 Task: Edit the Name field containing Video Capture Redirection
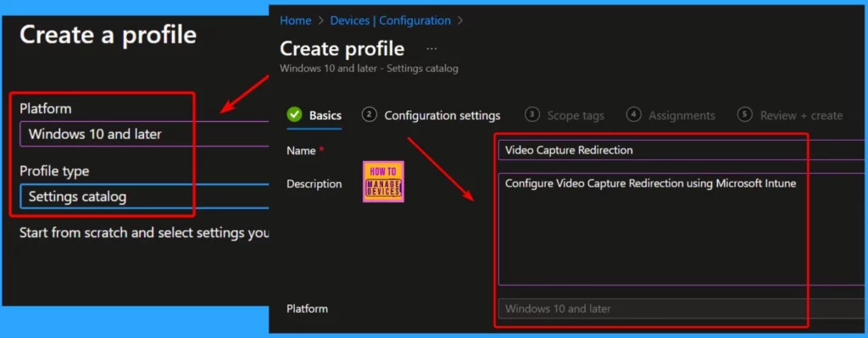pos(682,150)
